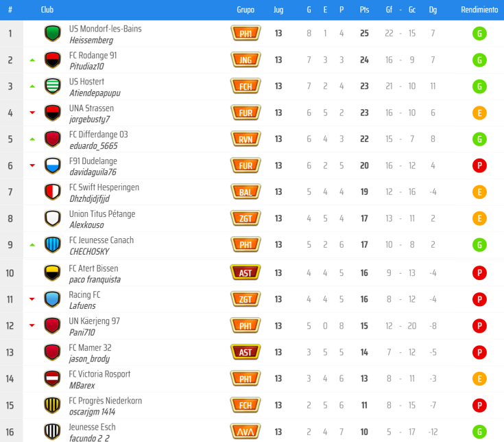The image size is (504, 442).
Task: Click F91 Dudelange blue crest
Action: click(x=53, y=165)
